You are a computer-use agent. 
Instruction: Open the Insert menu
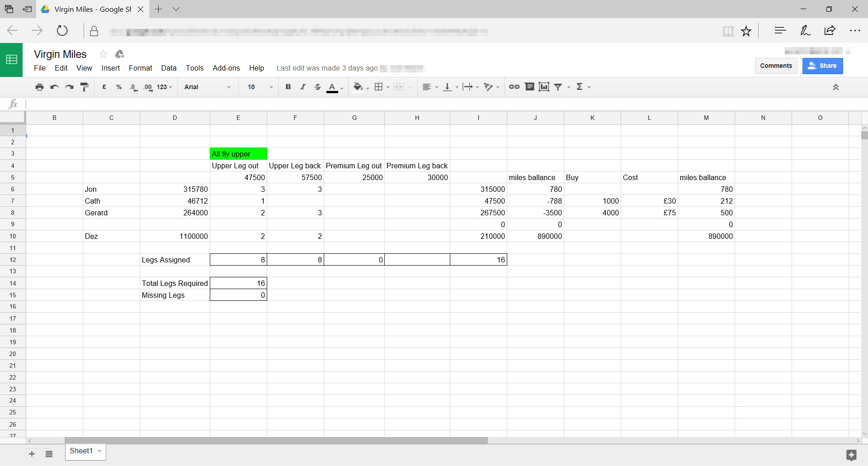pos(111,68)
